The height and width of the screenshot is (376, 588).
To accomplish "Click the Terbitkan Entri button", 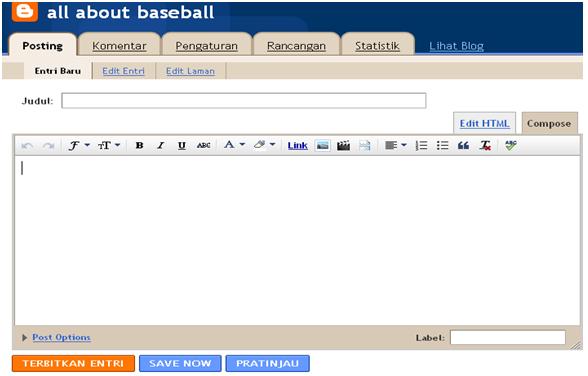I will tap(73, 363).
